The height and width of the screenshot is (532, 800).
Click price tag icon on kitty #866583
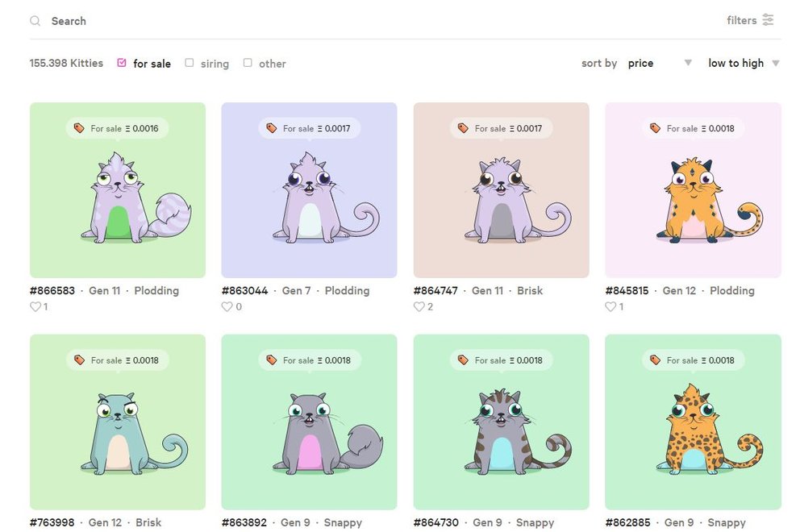pos(79,128)
